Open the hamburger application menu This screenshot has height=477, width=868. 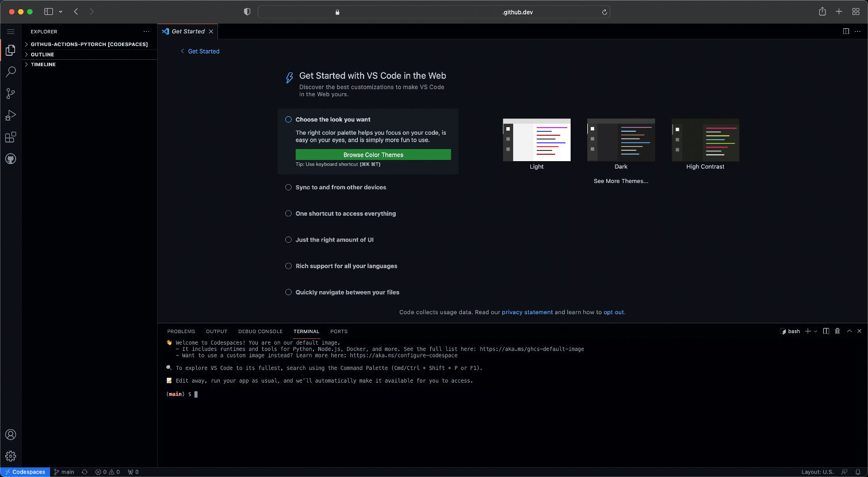click(10, 32)
